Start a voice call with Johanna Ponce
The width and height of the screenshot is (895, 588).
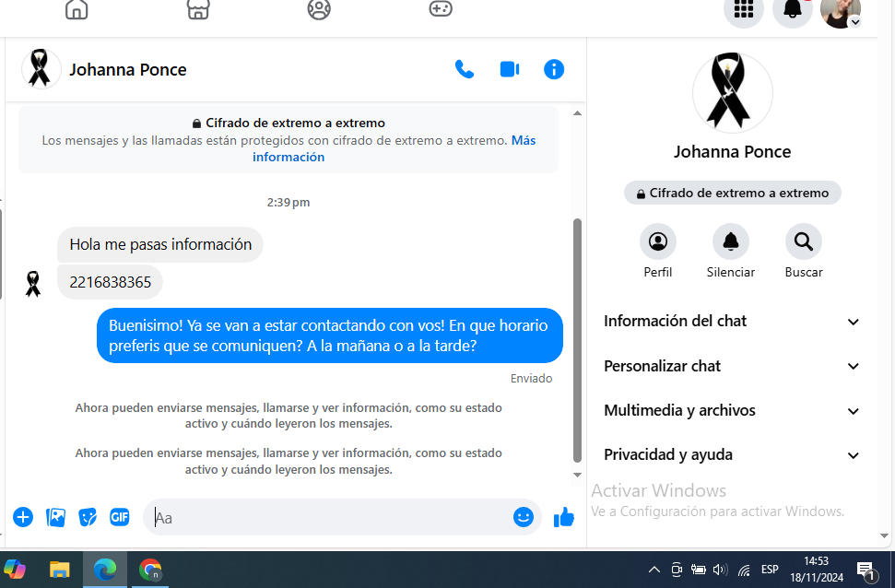coord(465,69)
